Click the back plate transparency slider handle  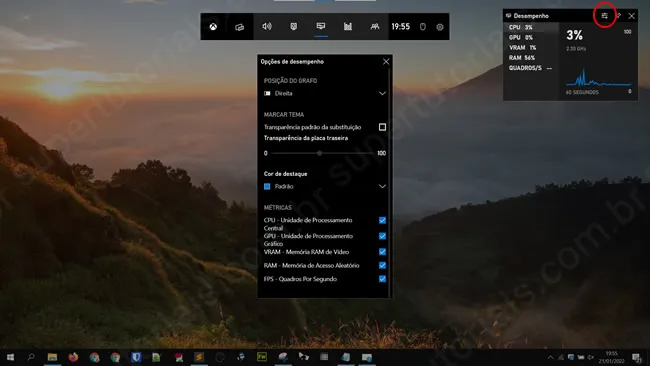click(319, 153)
